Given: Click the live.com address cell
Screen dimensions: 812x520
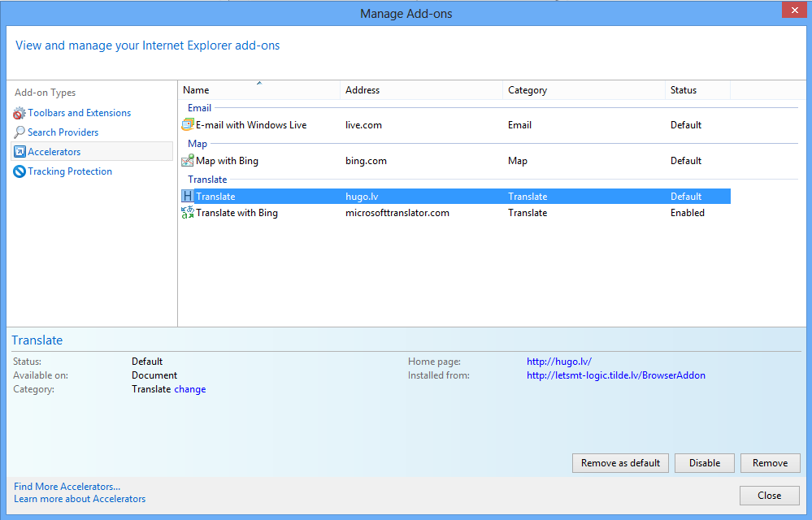Looking at the screenshot, I should (x=363, y=124).
